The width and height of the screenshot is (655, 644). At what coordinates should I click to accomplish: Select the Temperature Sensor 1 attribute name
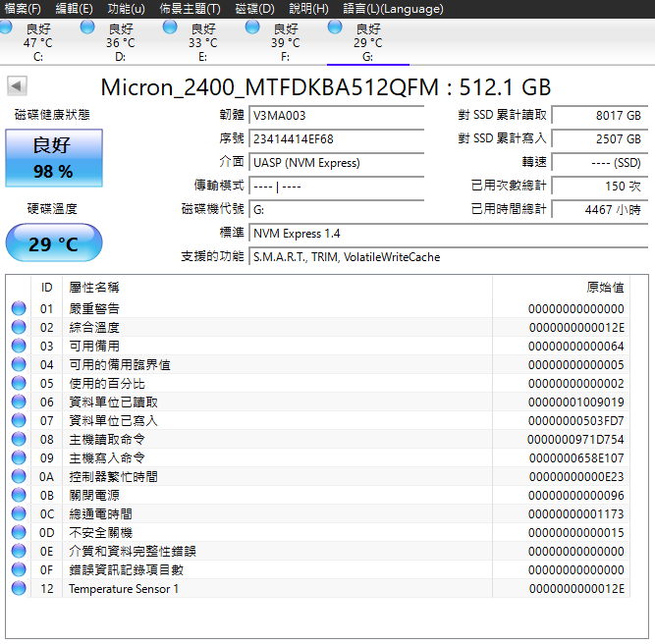click(124, 588)
